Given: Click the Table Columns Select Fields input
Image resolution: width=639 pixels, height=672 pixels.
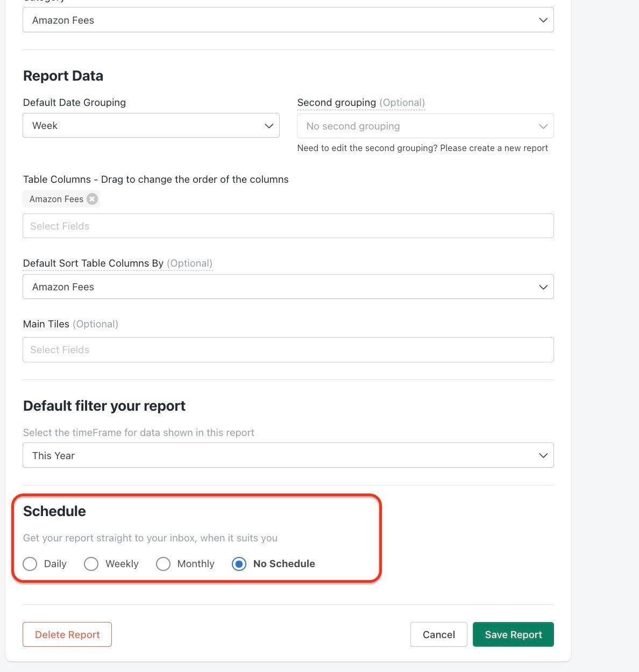Looking at the screenshot, I should (x=288, y=226).
